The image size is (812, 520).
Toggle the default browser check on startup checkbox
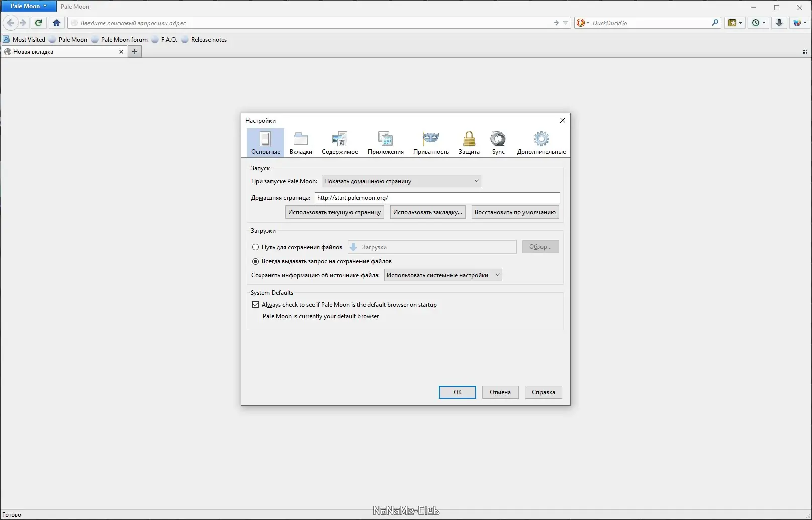pyautogui.click(x=256, y=305)
